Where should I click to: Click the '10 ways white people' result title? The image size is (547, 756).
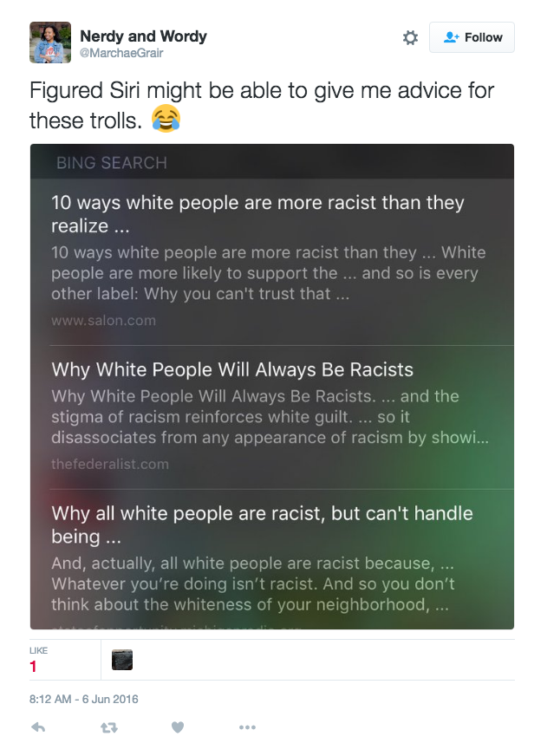click(x=257, y=214)
